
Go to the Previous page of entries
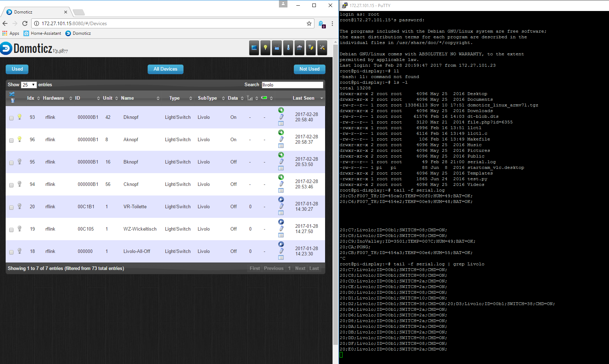click(x=274, y=269)
